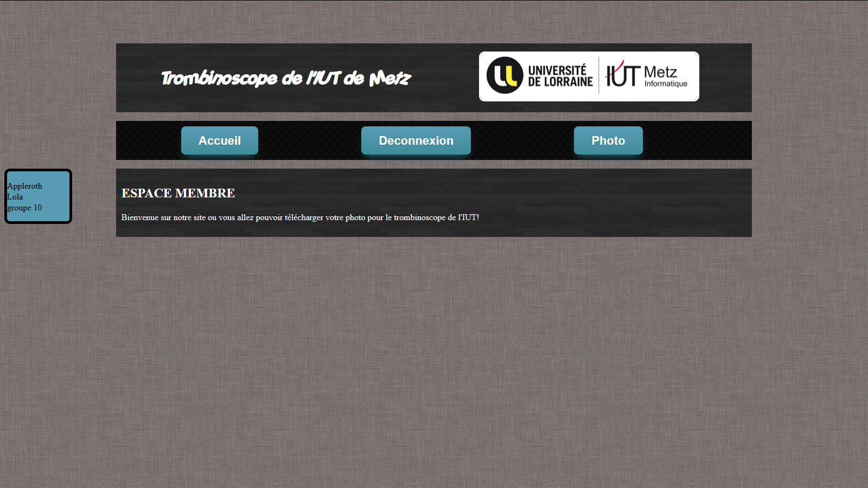Click "l'IUT!" at the end of the welcome message
This screenshot has height=488, width=868.
point(469,217)
